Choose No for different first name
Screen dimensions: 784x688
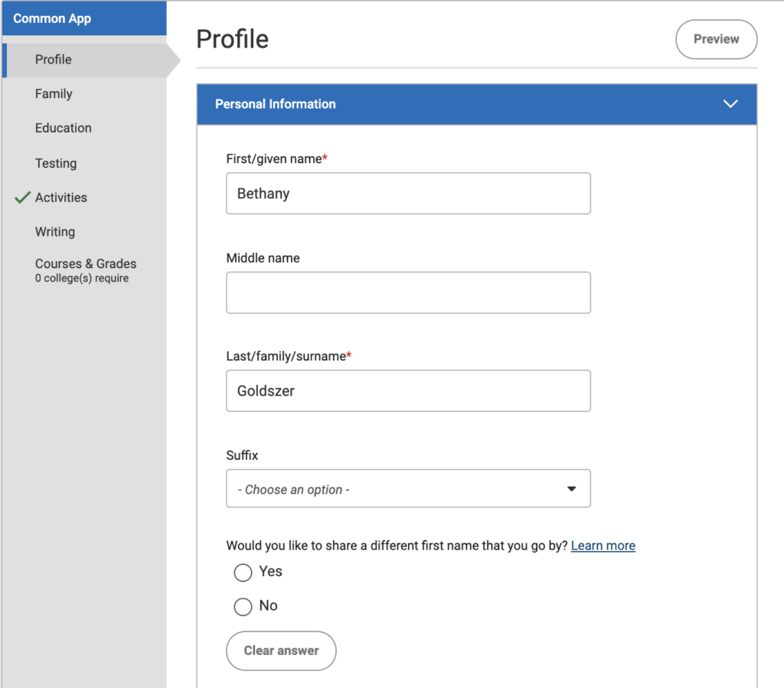243,606
